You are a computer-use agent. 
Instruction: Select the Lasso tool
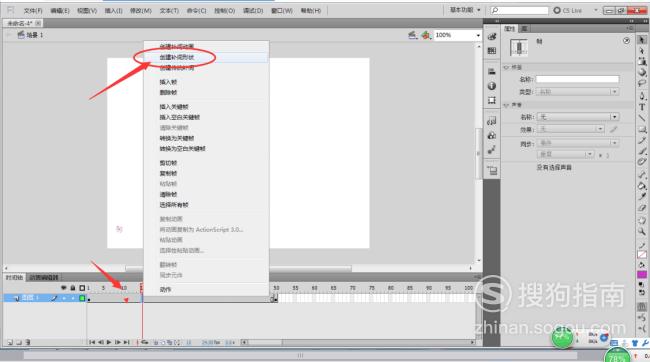pyautogui.click(x=642, y=83)
